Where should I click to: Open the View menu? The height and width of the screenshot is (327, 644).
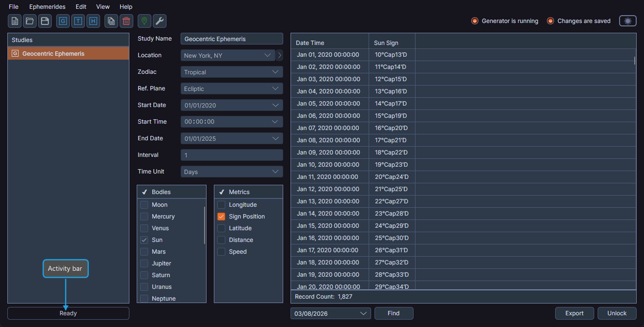103,6
